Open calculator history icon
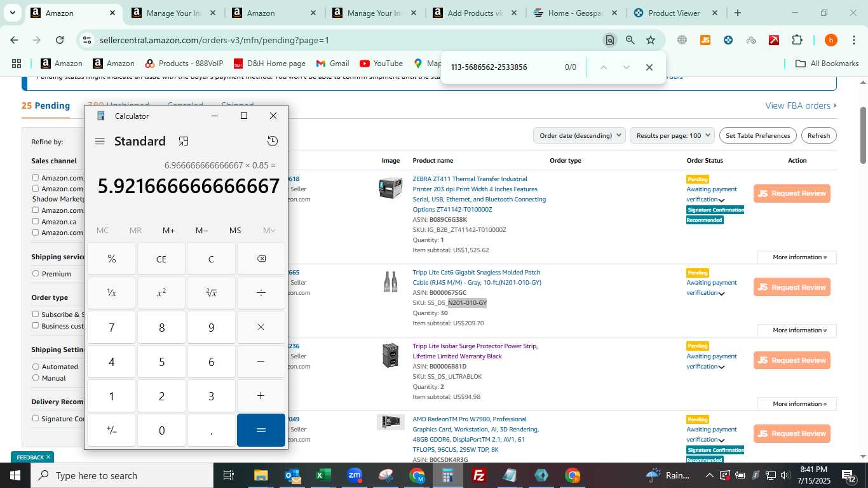 click(x=273, y=141)
